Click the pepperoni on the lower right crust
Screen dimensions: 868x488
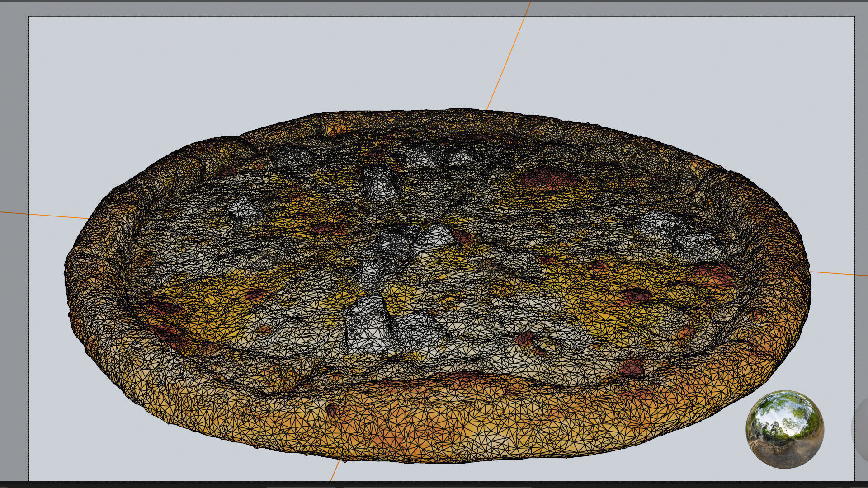tap(632, 368)
